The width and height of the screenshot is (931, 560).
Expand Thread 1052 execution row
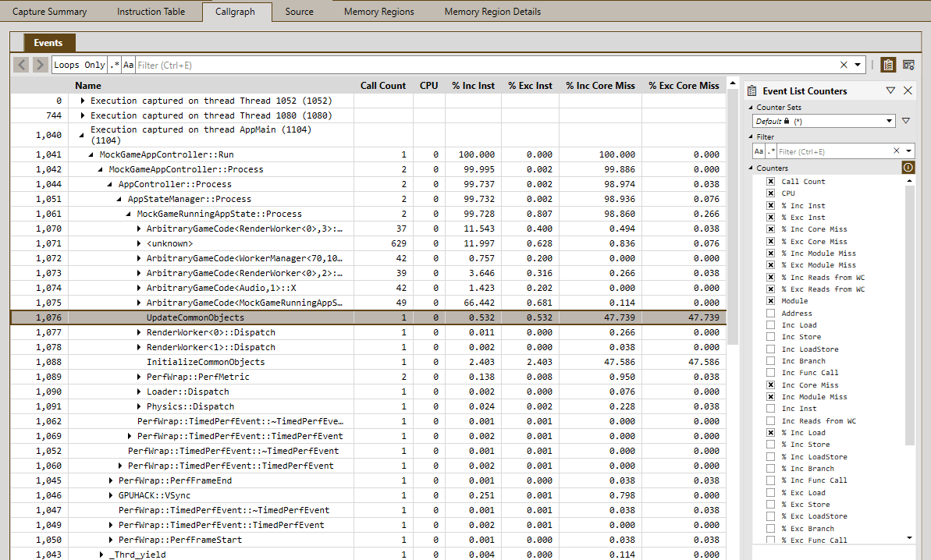click(83, 101)
